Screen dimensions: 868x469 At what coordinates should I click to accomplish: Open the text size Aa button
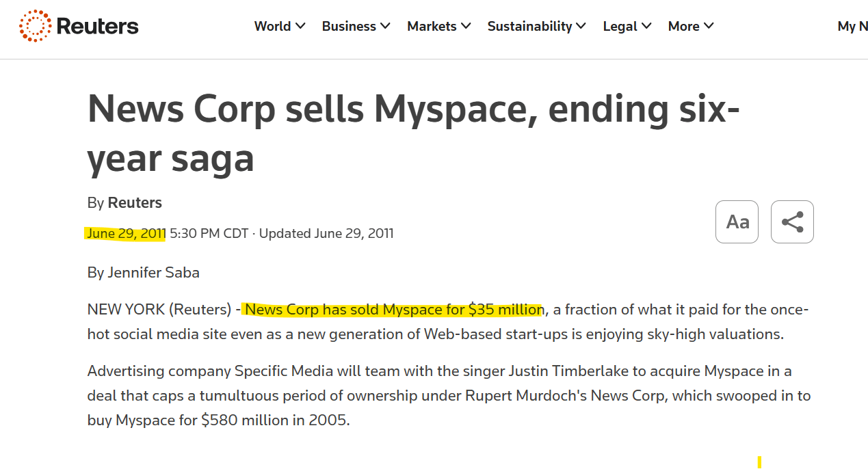(737, 222)
